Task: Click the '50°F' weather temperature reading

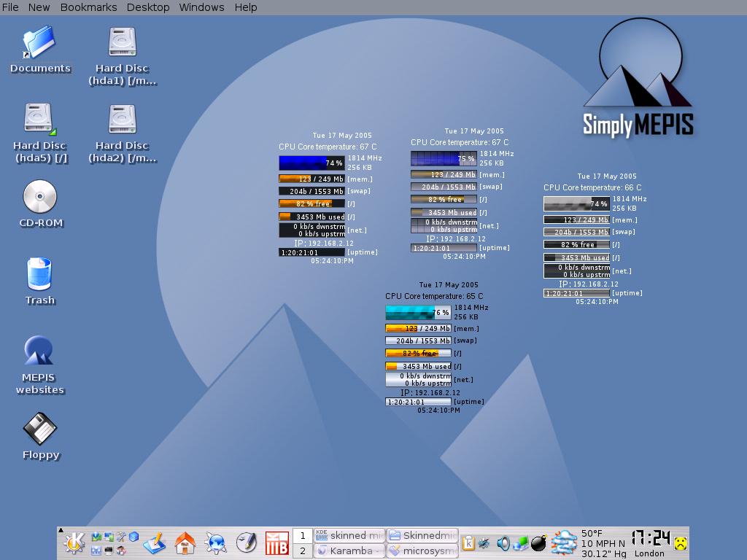Action: click(x=592, y=533)
